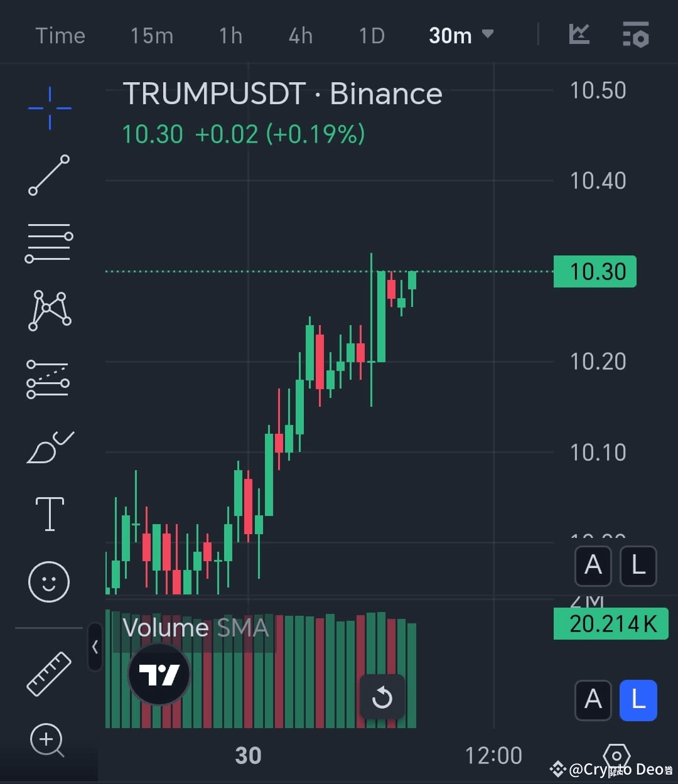Image resolution: width=678 pixels, height=784 pixels.
Task: Select the XABCD pattern tool
Action: click(49, 309)
